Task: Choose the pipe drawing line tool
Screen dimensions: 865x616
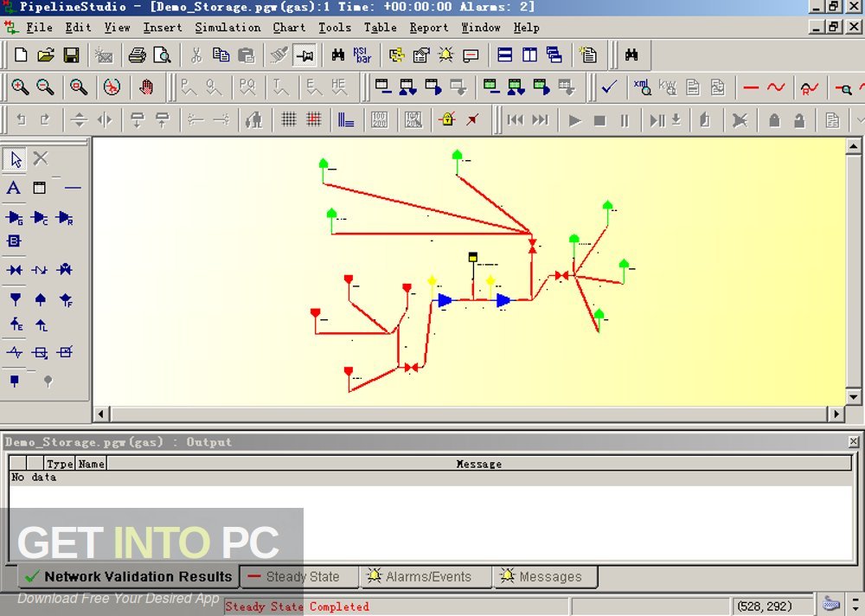Action: pyautogui.click(x=73, y=188)
